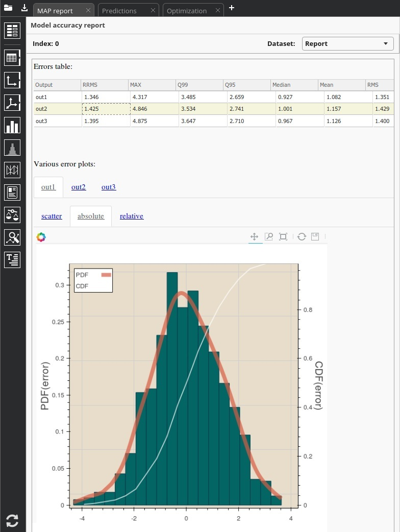Click the RMS column header
This screenshot has width=400, height=532.
coord(380,85)
